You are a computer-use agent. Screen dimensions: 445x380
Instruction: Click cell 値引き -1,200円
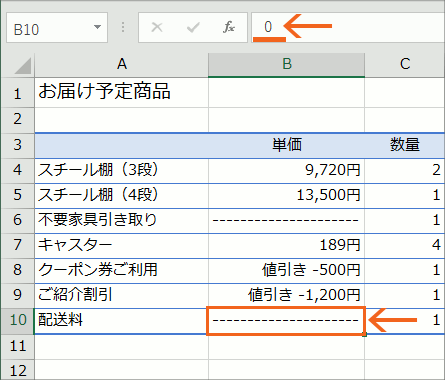[287, 296]
